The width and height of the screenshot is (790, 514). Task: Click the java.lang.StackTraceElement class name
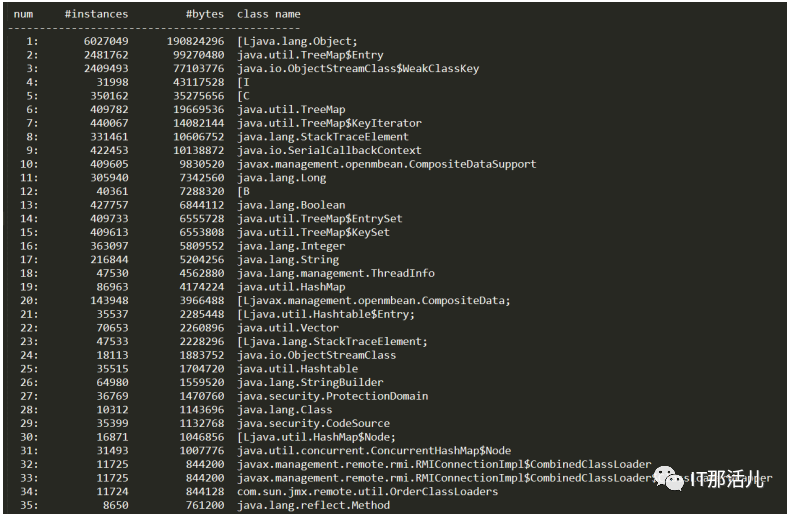click(322, 137)
